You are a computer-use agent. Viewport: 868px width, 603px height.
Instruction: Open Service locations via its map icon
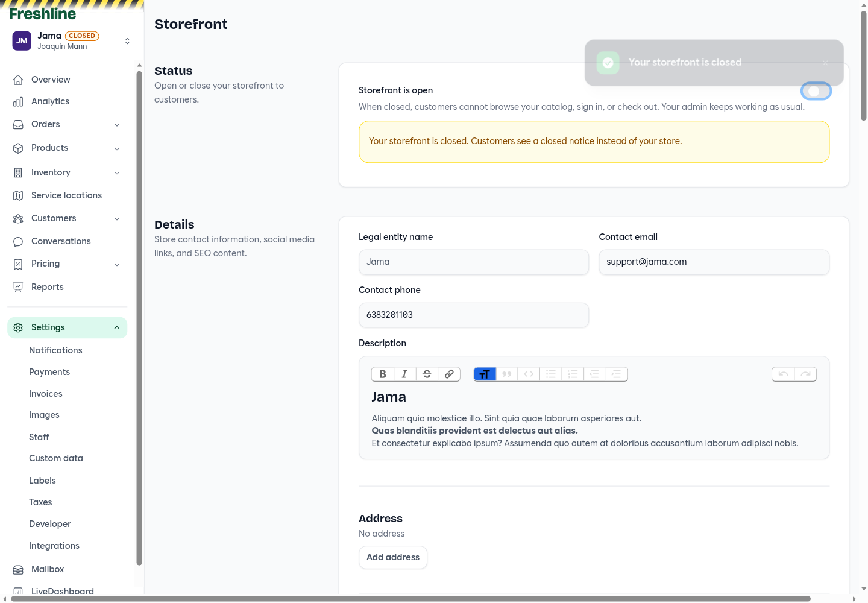point(18,195)
